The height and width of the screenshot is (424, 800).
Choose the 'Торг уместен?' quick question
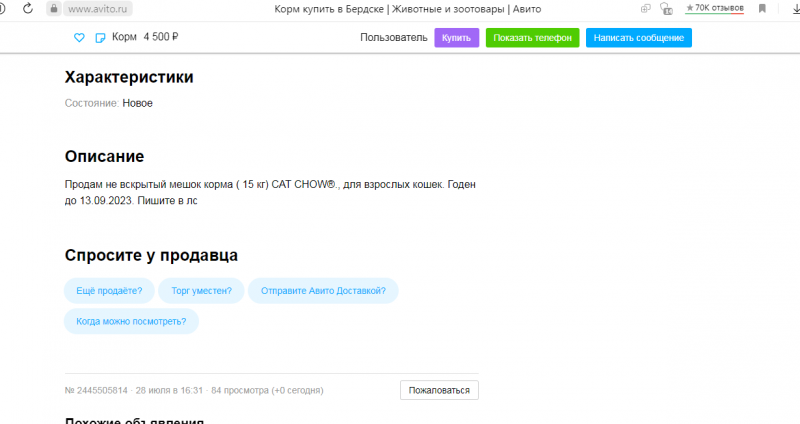[x=201, y=291]
